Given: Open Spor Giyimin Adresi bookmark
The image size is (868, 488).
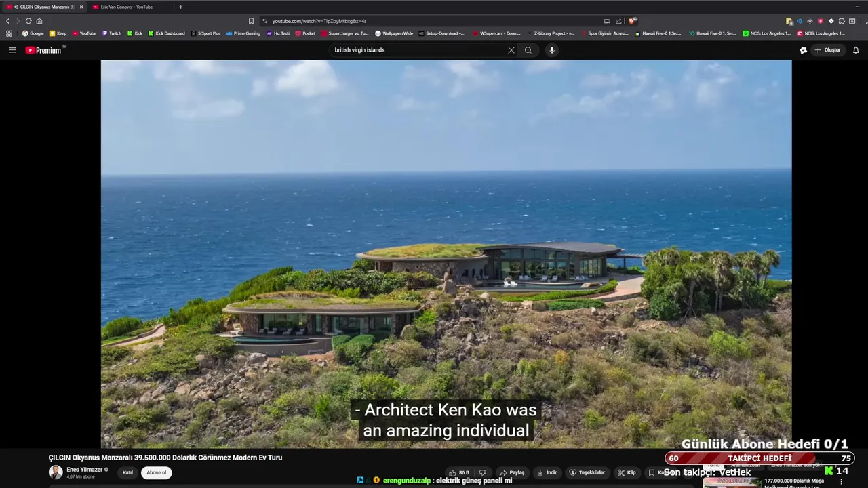Looking at the screenshot, I should 604,33.
